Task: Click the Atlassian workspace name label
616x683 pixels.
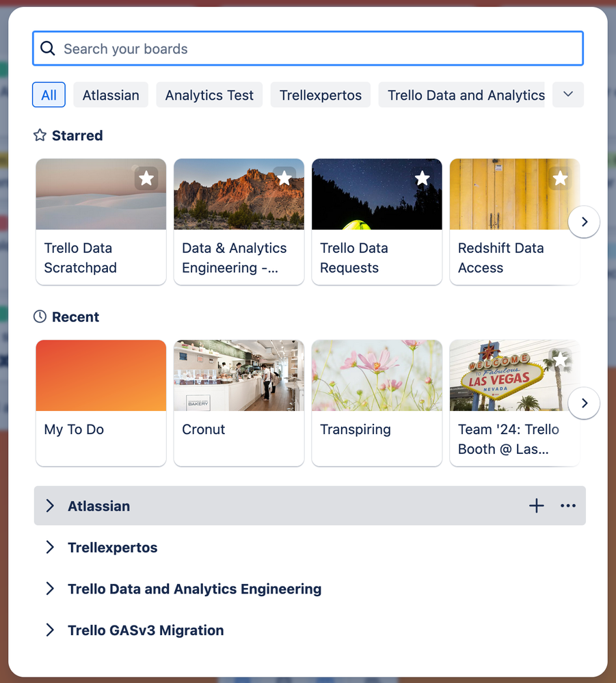Action: point(99,506)
